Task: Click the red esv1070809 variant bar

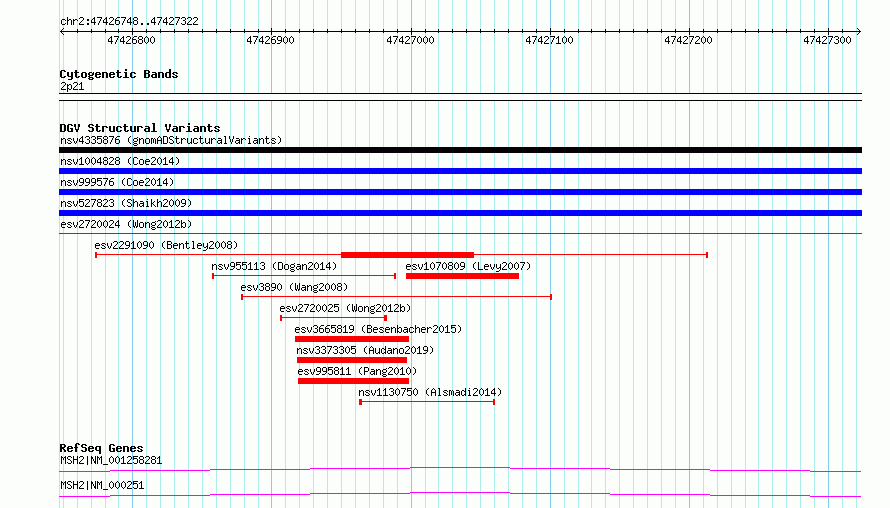Action: [463, 276]
